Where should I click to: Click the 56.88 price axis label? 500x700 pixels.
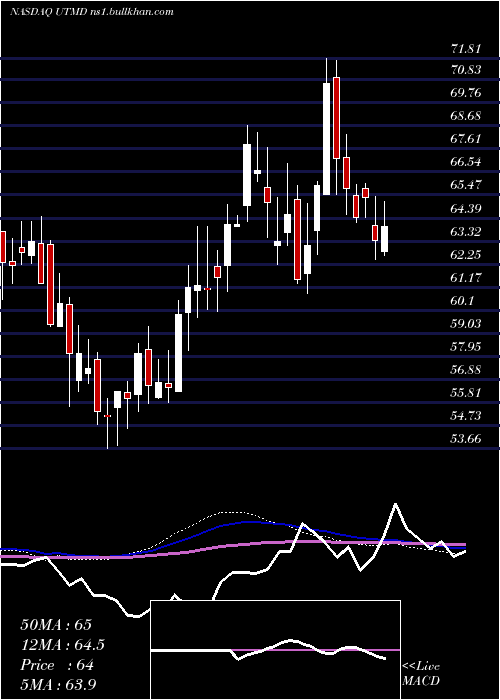click(466, 369)
